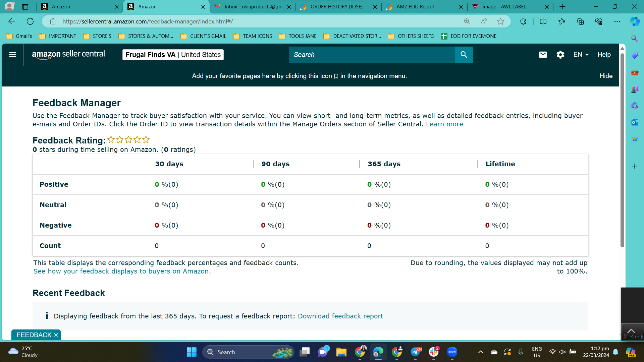The image size is (644, 362).
Task: Open the TOOLS JANE bookmarks folder
Action: 298,36
